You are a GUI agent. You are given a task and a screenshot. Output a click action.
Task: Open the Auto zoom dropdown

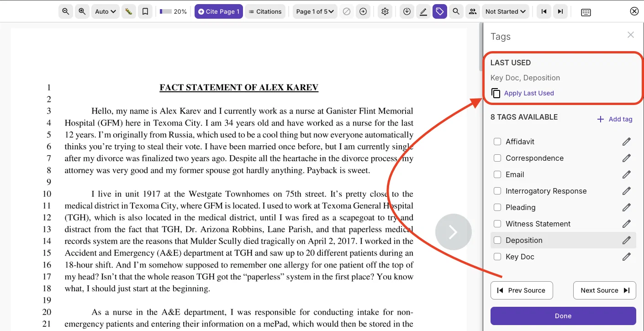coord(106,11)
